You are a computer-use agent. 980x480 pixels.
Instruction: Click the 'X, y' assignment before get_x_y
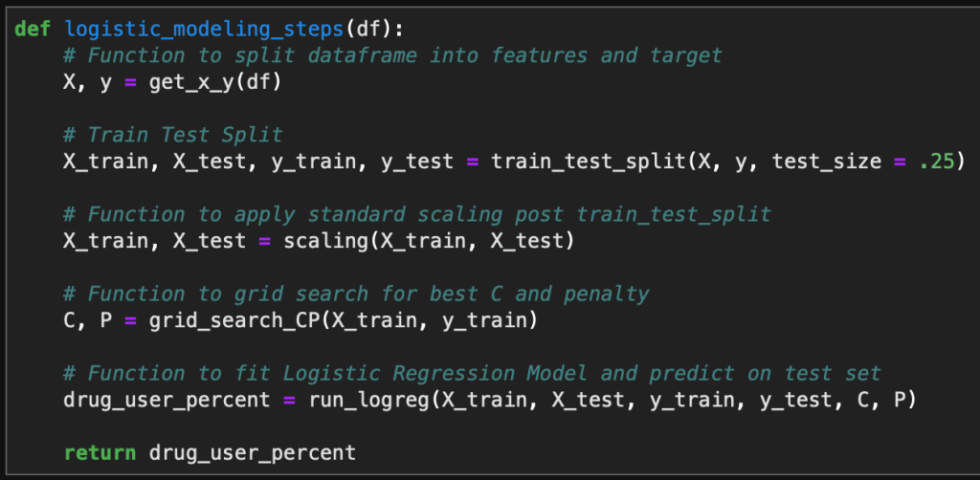(88, 82)
